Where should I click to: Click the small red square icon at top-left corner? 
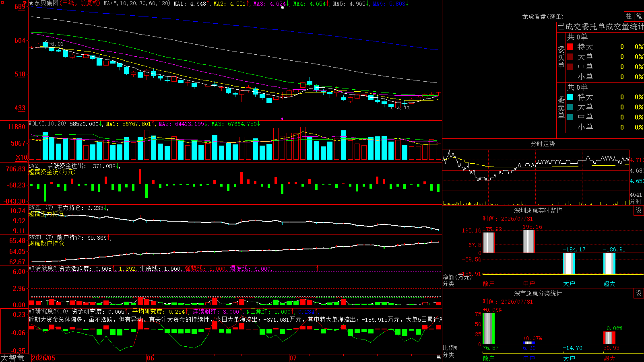[x=2, y=2]
